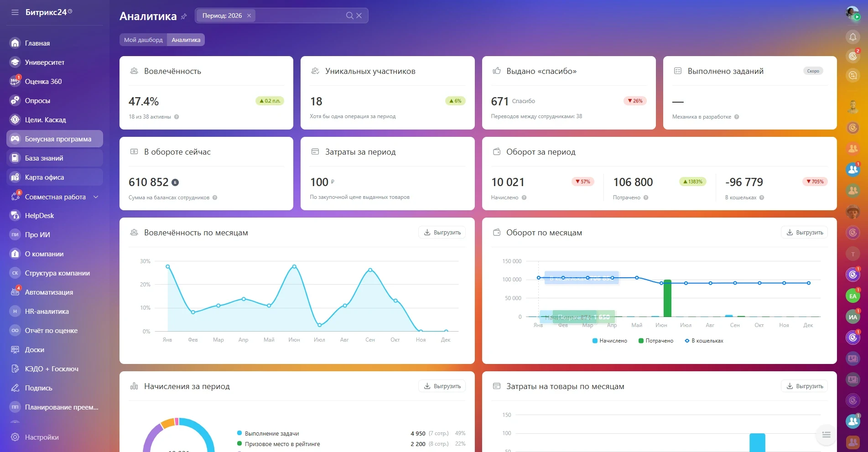Open База знаний section
This screenshot has width=868, height=452.
(54, 158)
